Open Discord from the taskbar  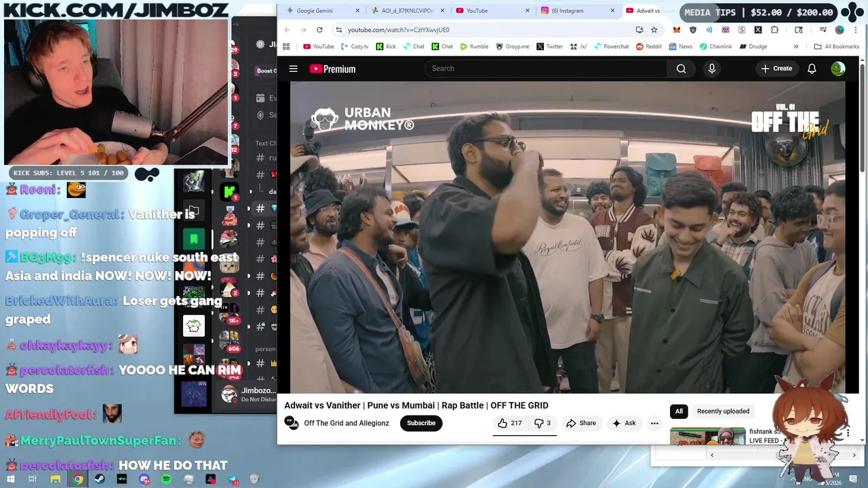tap(144, 479)
